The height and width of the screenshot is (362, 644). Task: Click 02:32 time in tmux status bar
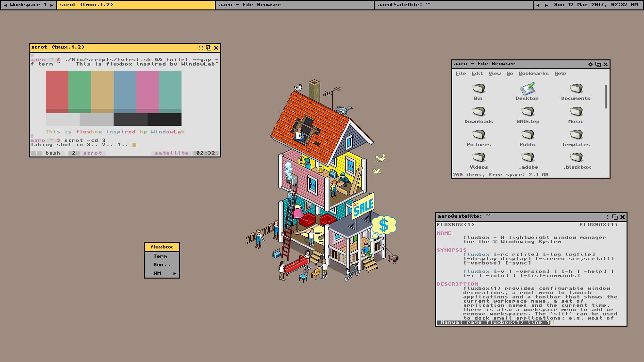coord(206,153)
